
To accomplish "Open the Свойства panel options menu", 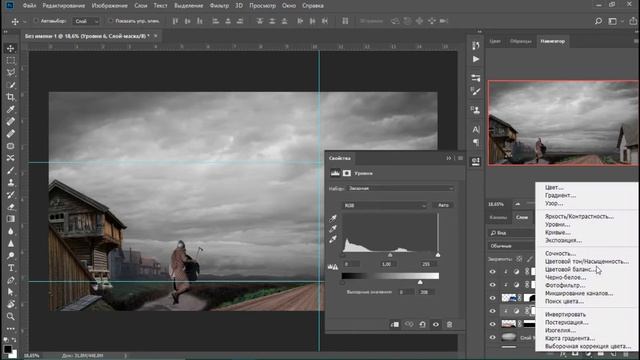I will 460,158.
